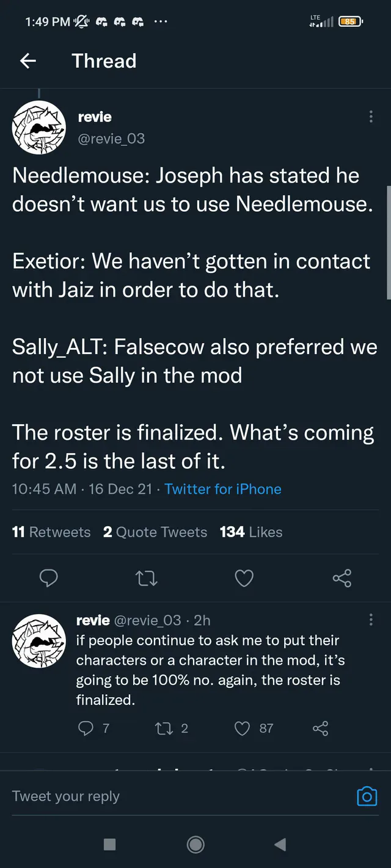Open the Twitter for iPhone link
The image size is (391, 868).
pos(223,489)
